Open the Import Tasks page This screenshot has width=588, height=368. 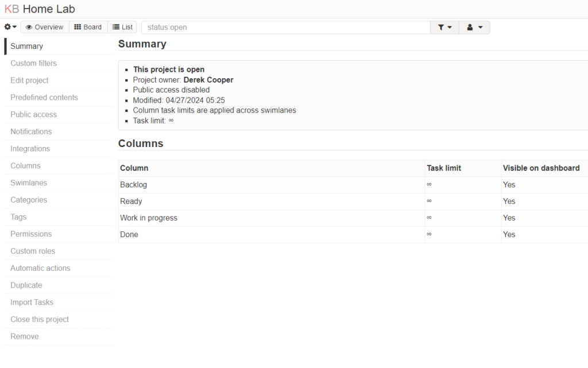[x=31, y=302]
